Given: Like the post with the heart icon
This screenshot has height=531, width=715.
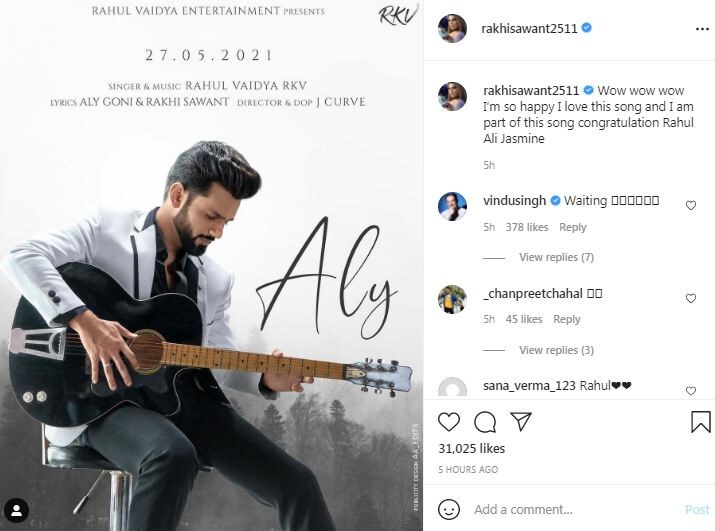Looking at the screenshot, I should coord(449,422).
